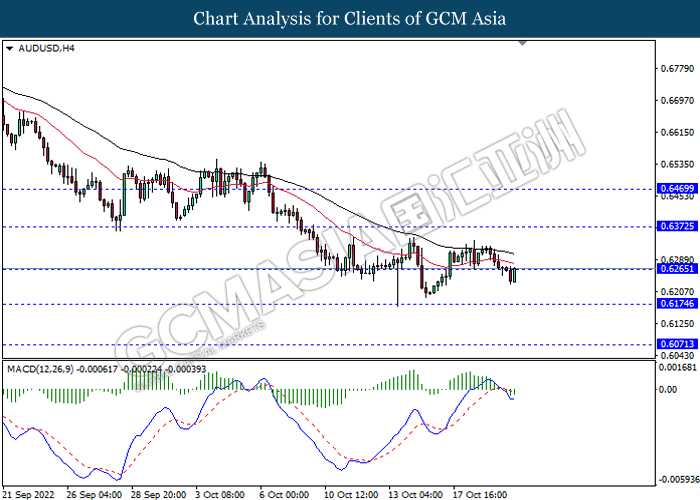This screenshot has height=500, width=700.
Task: Click the 0.60430 price axis value
Action: point(677,355)
